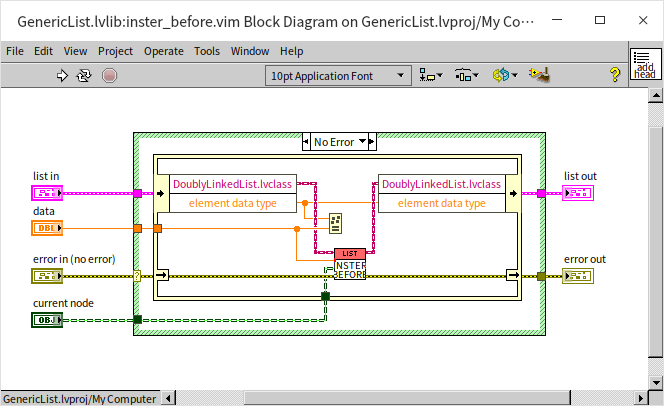Viewport: 664px width, 406px height.
Task: Open the Distribute Objects dropdown
Action: click(x=467, y=75)
